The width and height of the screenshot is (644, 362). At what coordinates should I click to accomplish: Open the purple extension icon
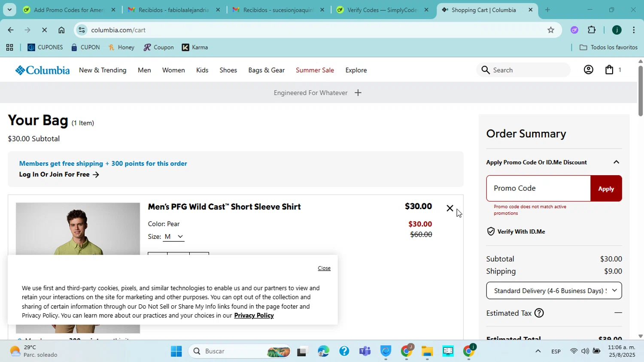click(574, 30)
